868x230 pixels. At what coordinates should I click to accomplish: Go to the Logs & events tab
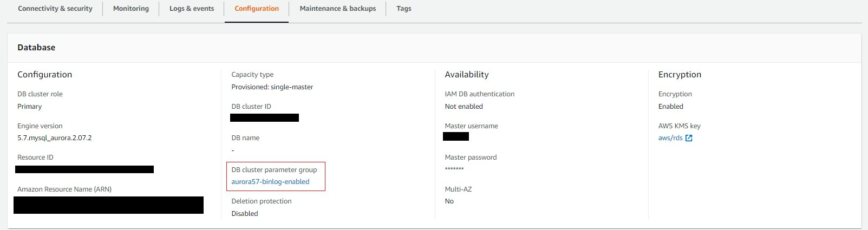(192, 9)
